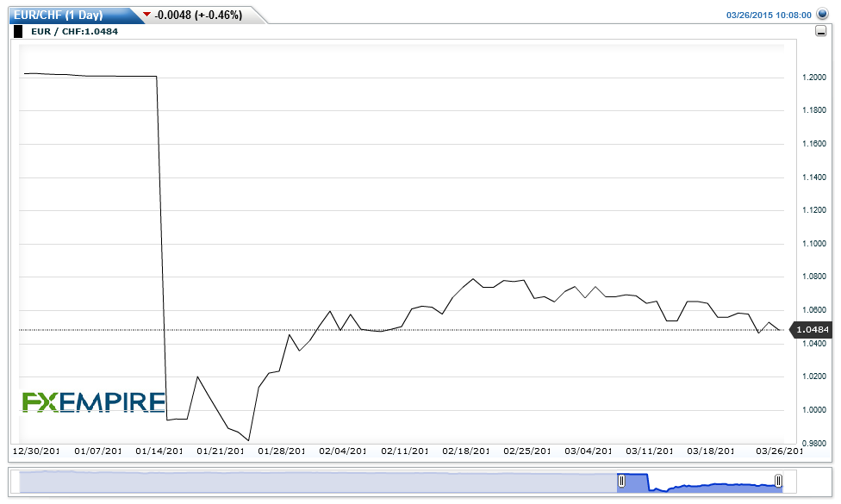Click the FXEmpire logo watermark
The width and height of the screenshot is (841, 504).
pyautogui.click(x=93, y=401)
